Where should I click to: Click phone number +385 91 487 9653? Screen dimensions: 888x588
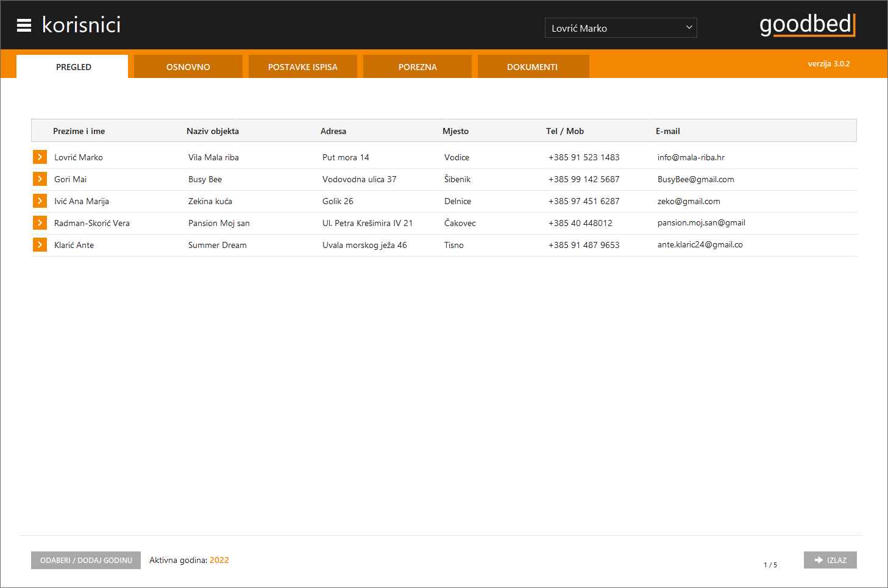tap(584, 245)
